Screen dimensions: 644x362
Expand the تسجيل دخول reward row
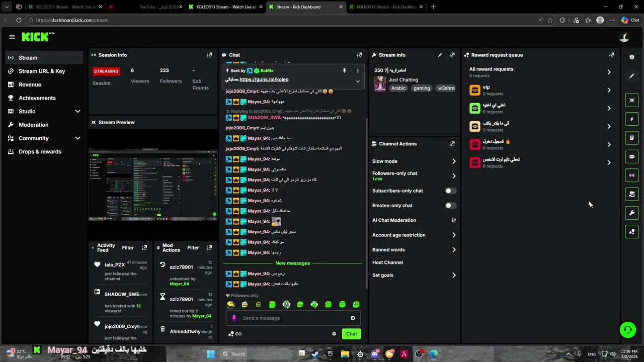(540, 144)
